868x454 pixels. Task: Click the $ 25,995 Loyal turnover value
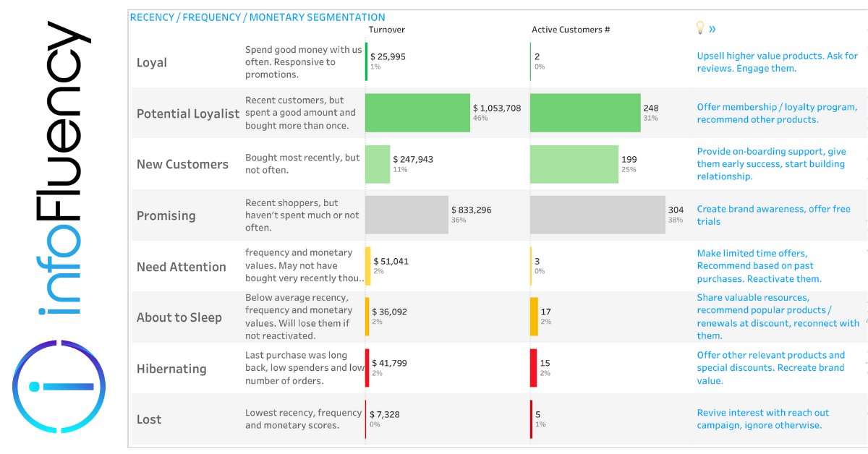click(388, 56)
